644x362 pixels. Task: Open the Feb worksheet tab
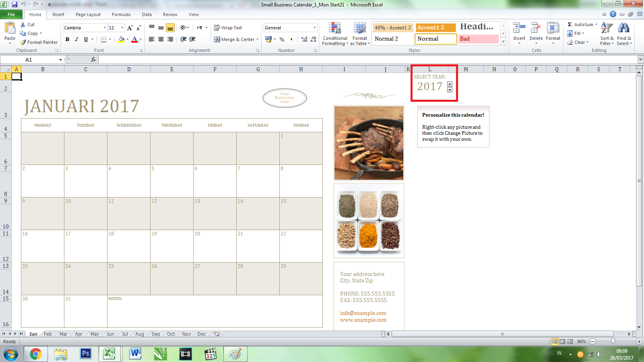coord(47,334)
